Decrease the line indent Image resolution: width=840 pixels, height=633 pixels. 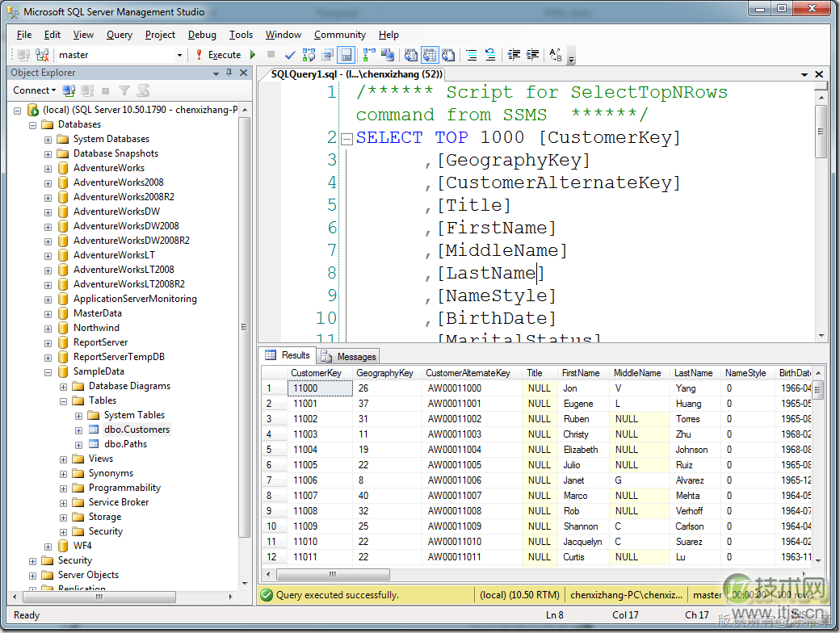[514, 55]
